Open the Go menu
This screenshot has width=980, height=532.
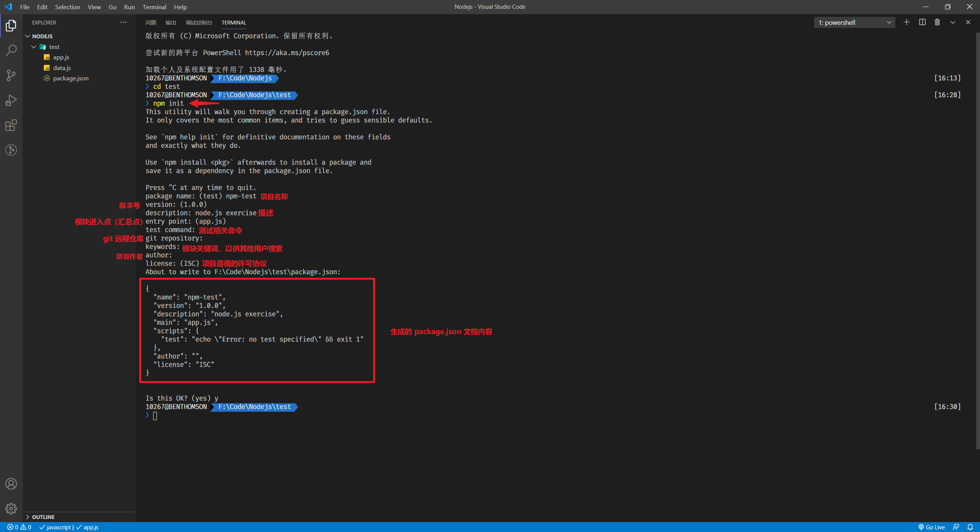[112, 7]
